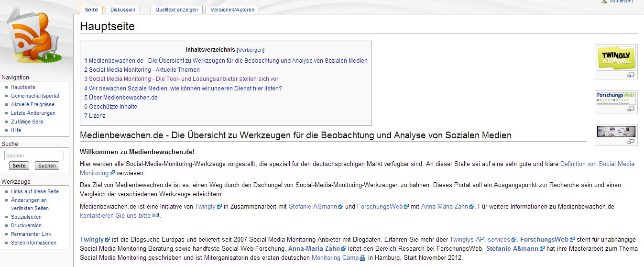This screenshot has height=267, width=644.
Task: Open Hauptseite in the navigation sidebar
Action: click(23, 87)
